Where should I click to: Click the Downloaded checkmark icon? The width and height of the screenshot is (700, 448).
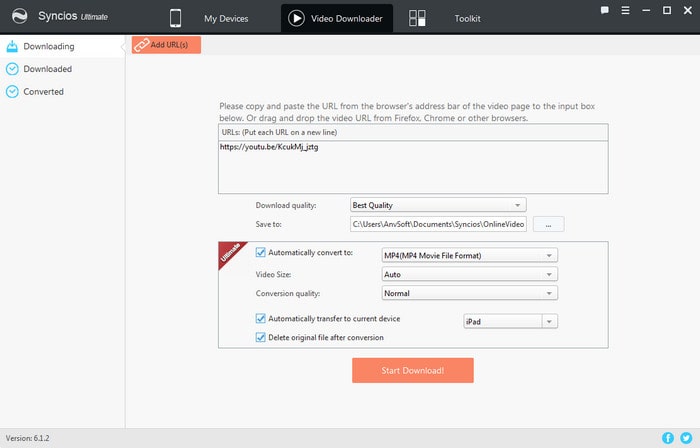click(x=12, y=69)
